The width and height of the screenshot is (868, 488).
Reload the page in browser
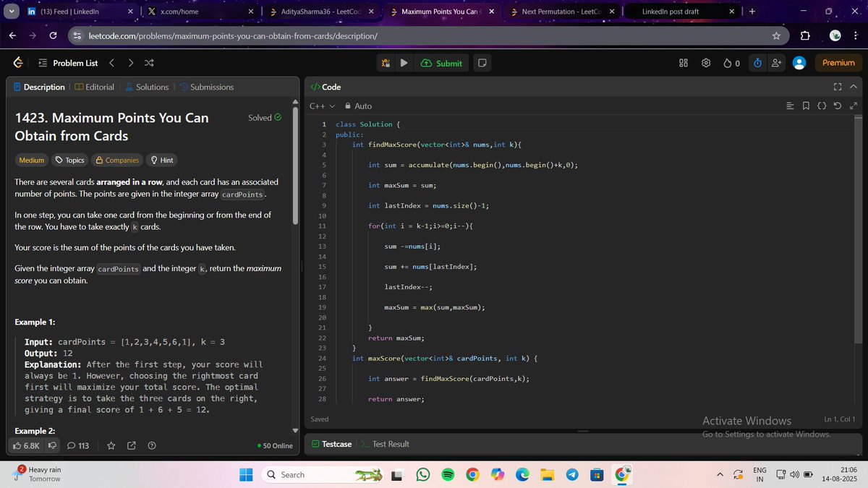53,35
